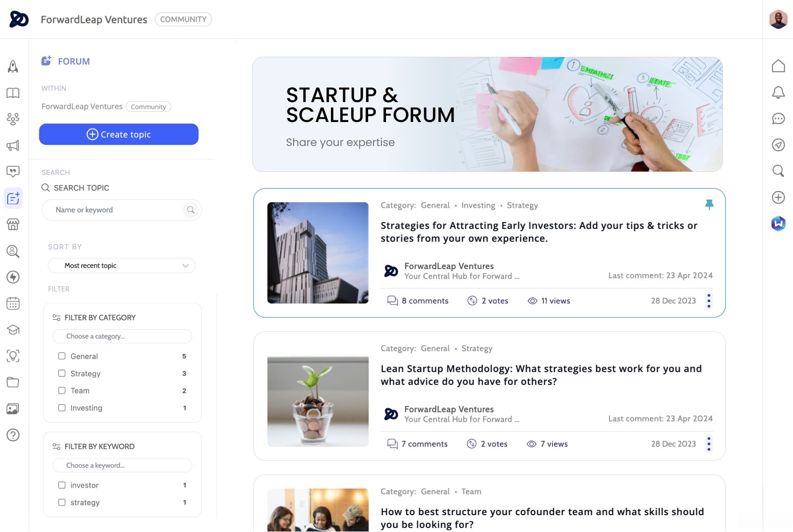Viewport: 793px width, 532px height.
Task: Click the pin icon on Attracting Early Investors topic
Action: click(x=709, y=205)
